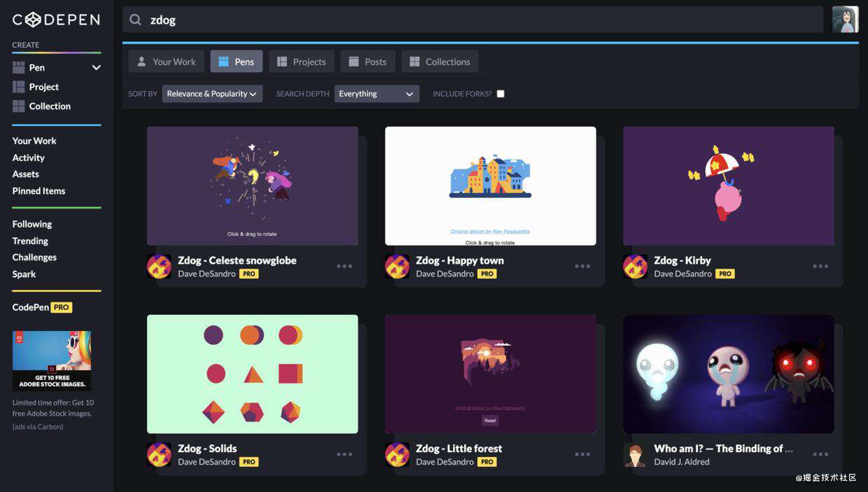The height and width of the screenshot is (492, 868).
Task: Open the Challenges page
Action: pyautogui.click(x=34, y=257)
